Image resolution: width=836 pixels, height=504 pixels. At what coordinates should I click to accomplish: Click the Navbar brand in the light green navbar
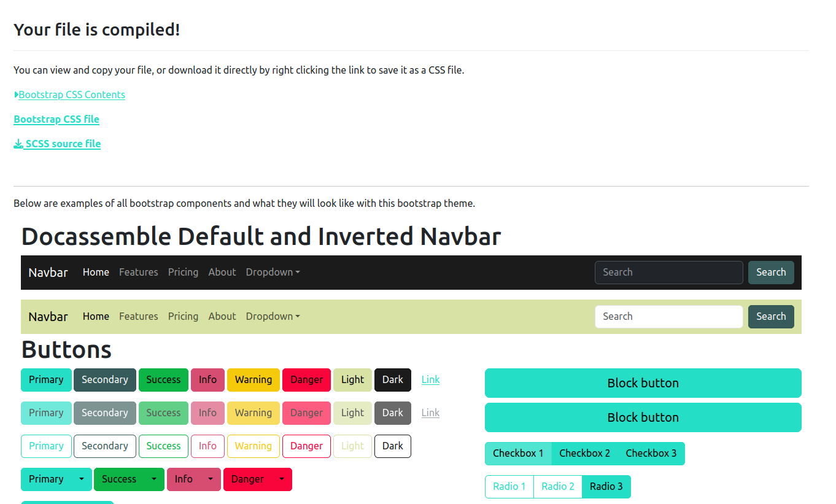tap(48, 317)
